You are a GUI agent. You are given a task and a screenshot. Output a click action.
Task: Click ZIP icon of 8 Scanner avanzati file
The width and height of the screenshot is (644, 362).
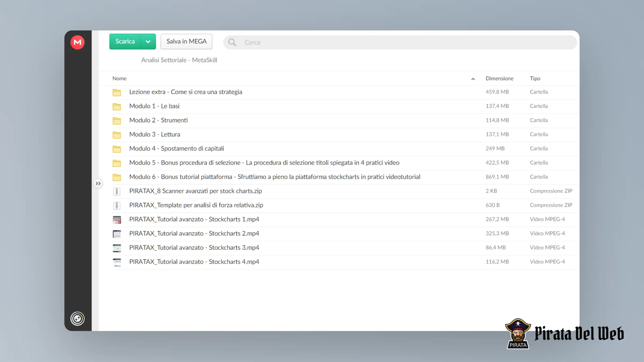pos(117,191)
